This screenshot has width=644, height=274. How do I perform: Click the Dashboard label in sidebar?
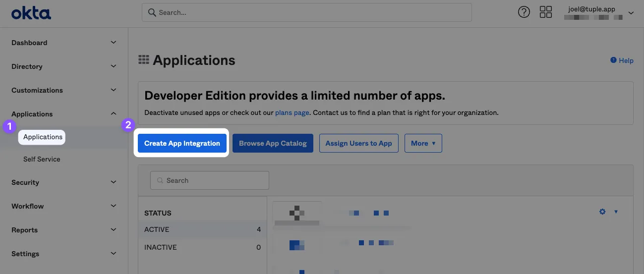[29, 43]
